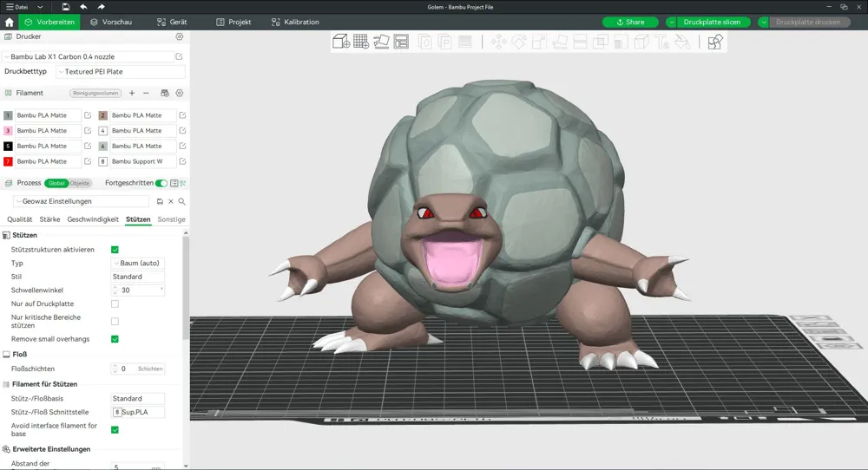Select the Lay on Face tool
Screen dimensions: 868x470
coord(560,42)
